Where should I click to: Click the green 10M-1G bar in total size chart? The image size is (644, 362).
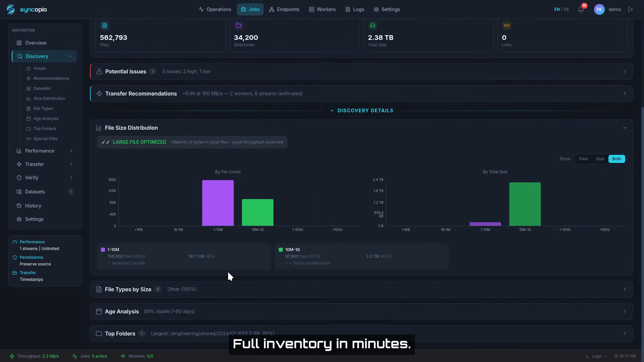click(x=525, y=204)
